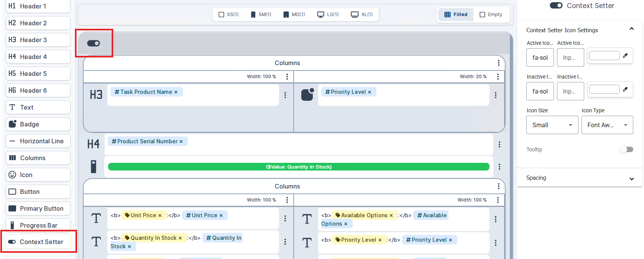Select the Button element in sidebar
The height and width of the screenshot is (259, 644).
(38, 192)
